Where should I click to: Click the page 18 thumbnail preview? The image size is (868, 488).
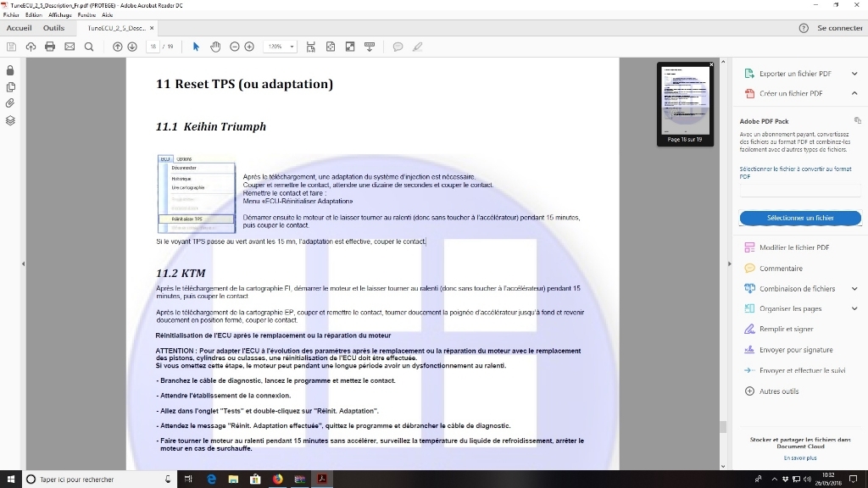(685, 100)
